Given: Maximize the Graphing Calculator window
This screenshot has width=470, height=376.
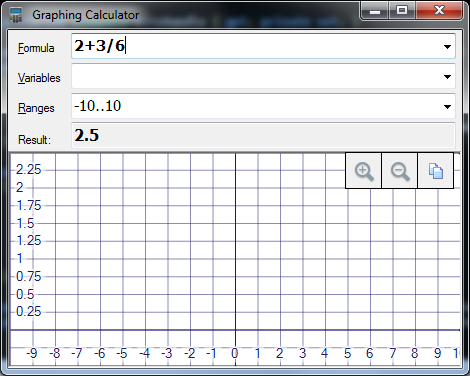Looking at the screenshot, I should 402,11.
